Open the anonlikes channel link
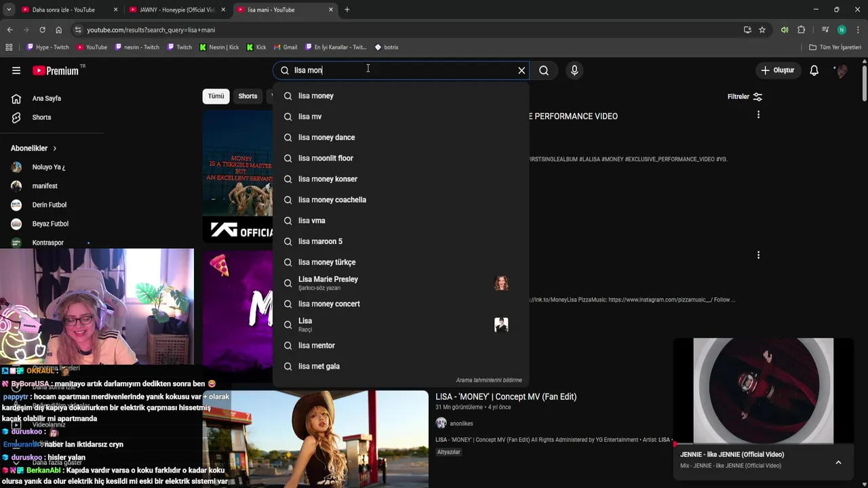 [461, 424]
